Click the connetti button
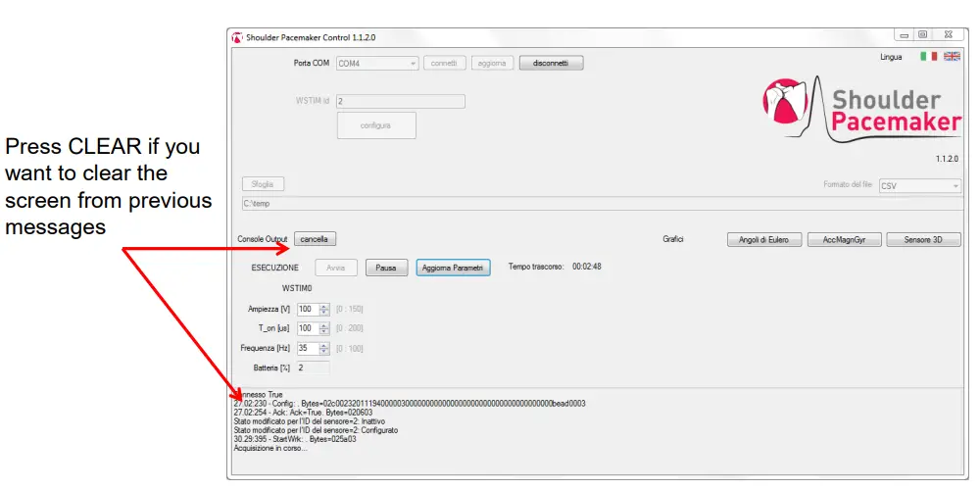 coord(444,63)
